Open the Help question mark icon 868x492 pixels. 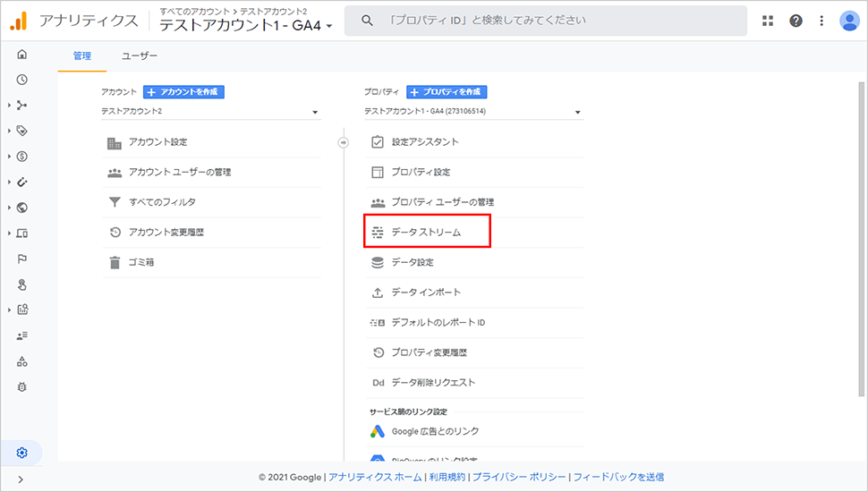pos(796,21)
